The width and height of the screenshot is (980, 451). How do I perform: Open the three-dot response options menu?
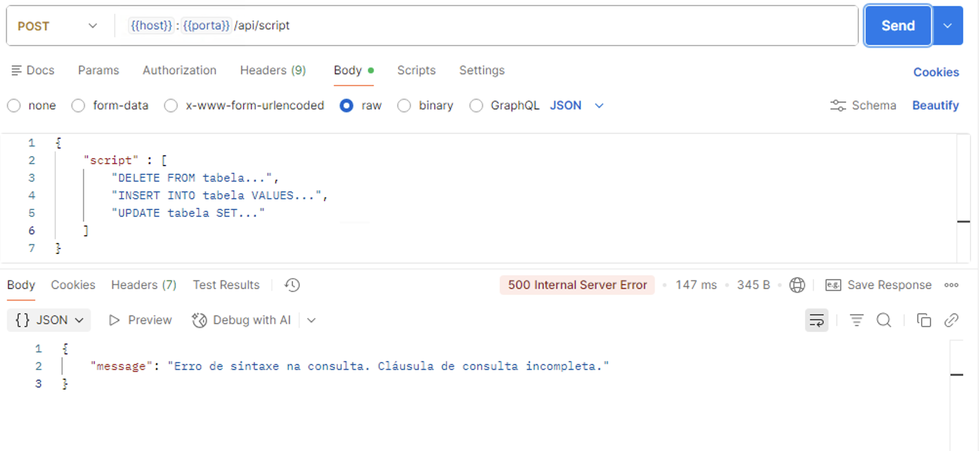click(x=951, y=285)
